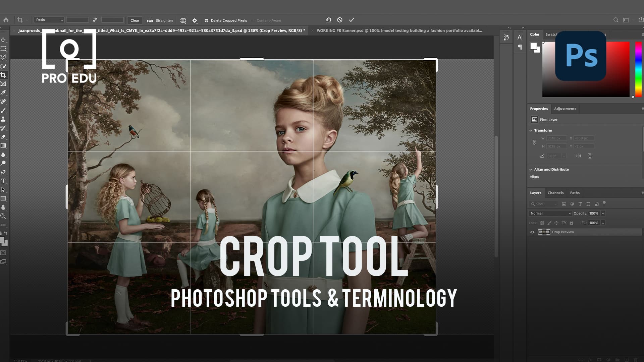Select the Zoom tool
Image resolution: width=644 pixels, height=362 pixels.
tap(4, 216)
